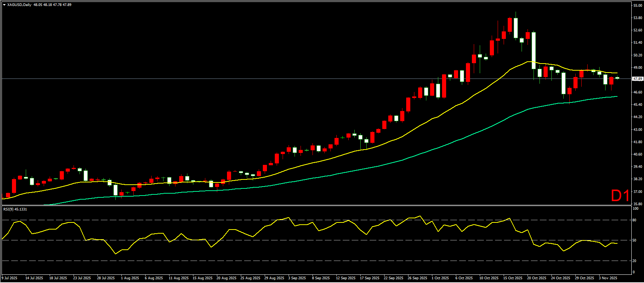Click the 46.60 price axis label
Viewport: 644px width, 283px height.
point(638,92)
